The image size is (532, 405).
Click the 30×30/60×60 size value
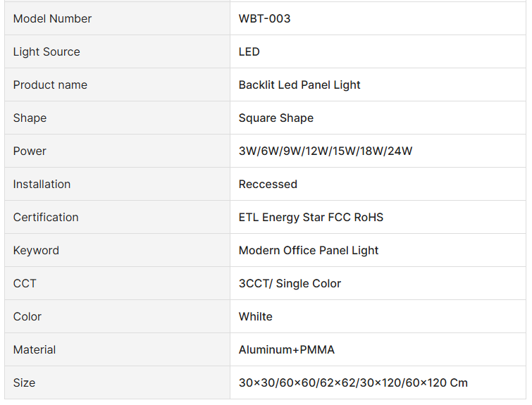[x=353, y=383]
